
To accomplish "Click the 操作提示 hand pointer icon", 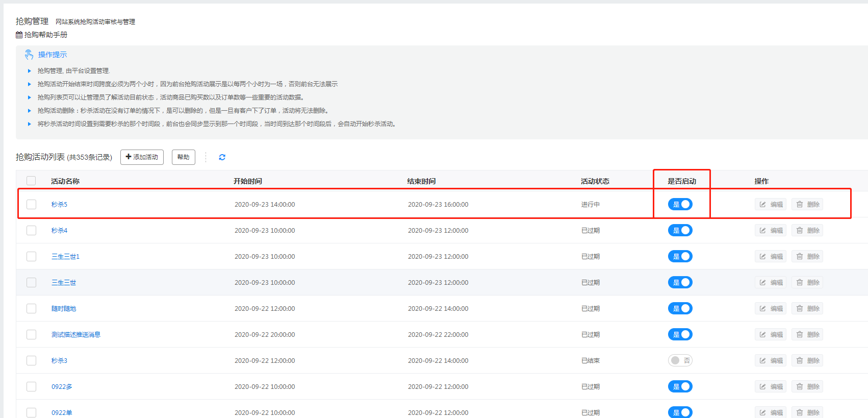I will pyautogui.click(x=29, y=55).
